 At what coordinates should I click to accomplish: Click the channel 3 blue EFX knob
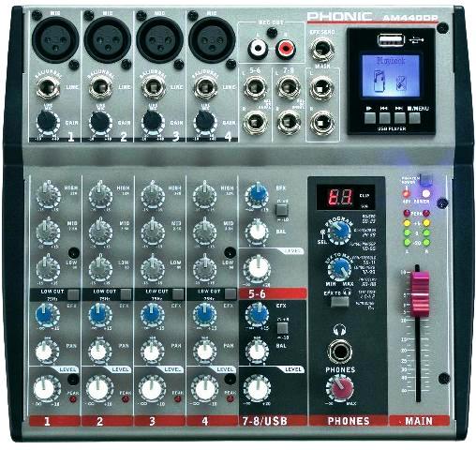point(153,314)
